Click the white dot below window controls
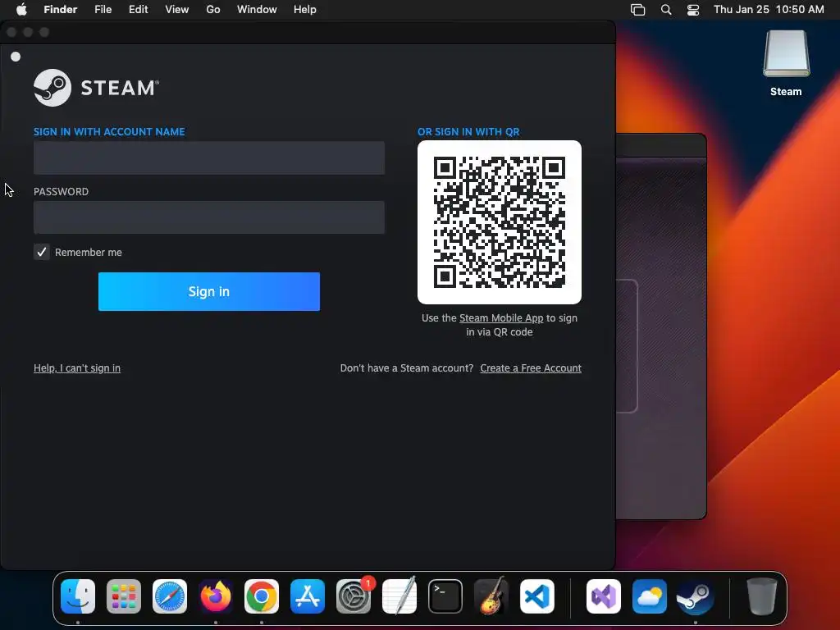Screen dimensions: 840x630 click(16, 57)
